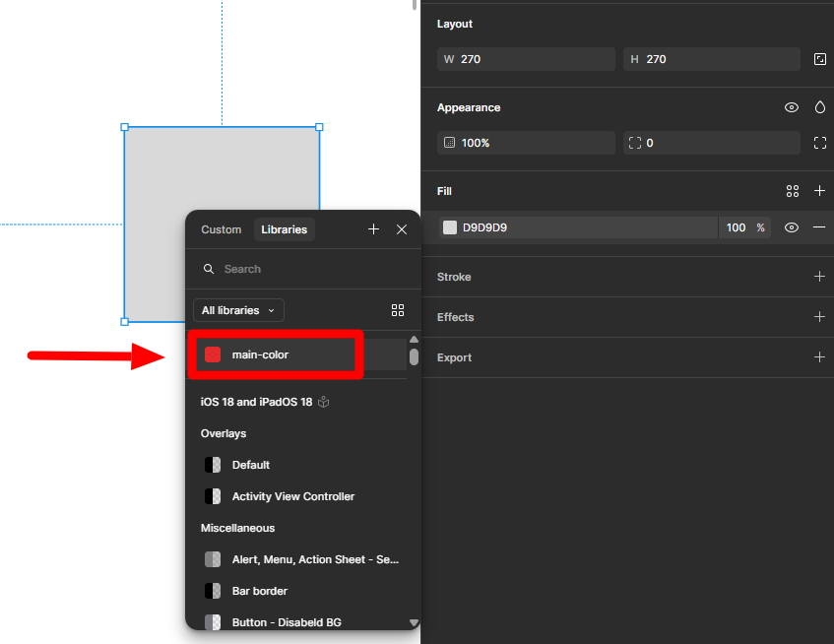Open the All libraries dropdown
834x644 pixels.
tap(238, 310)
